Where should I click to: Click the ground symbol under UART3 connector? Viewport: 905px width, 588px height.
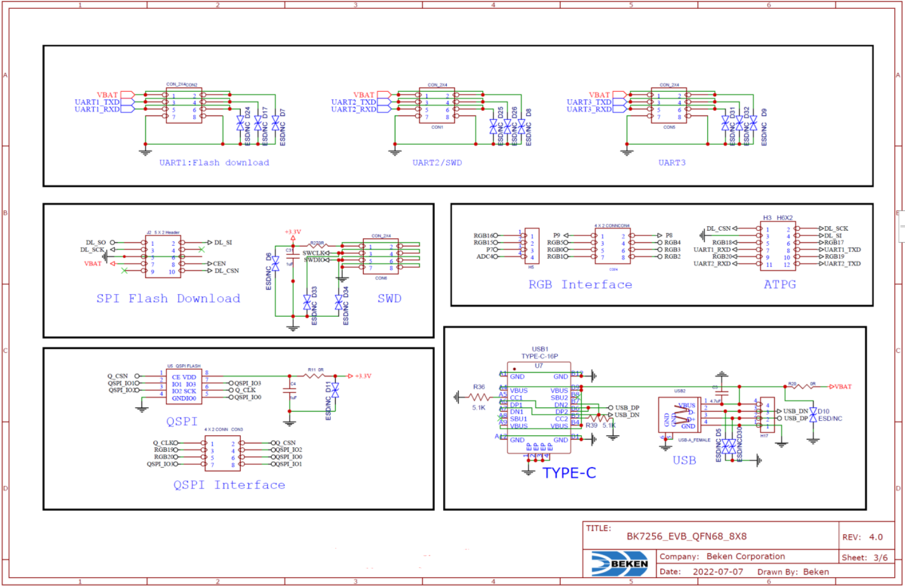coord(627,152)
